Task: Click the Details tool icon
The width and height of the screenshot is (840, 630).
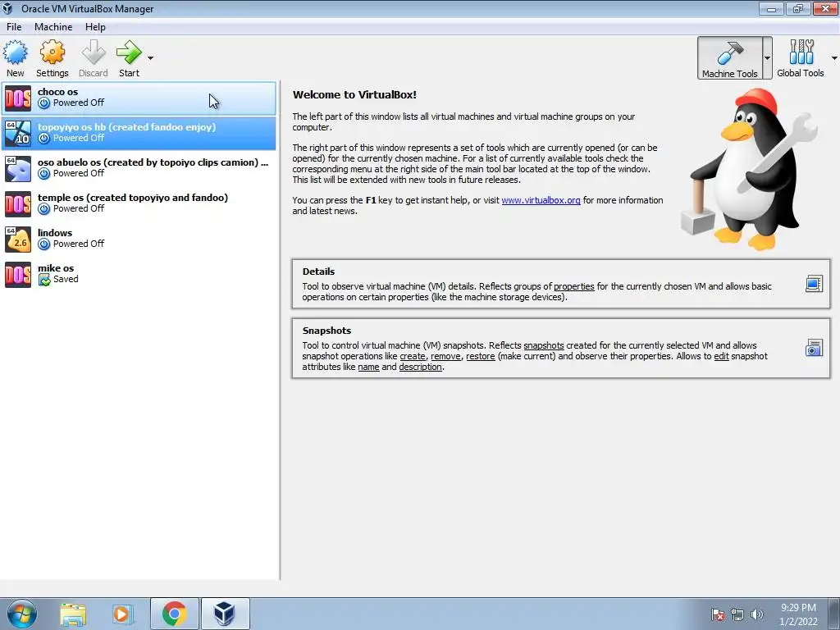Action: (x=814, y=283)
